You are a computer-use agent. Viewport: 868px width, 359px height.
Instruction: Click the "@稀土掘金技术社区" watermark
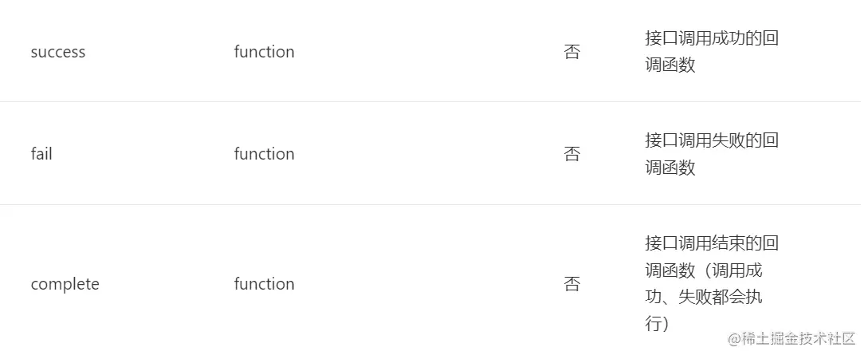point(791,338)
